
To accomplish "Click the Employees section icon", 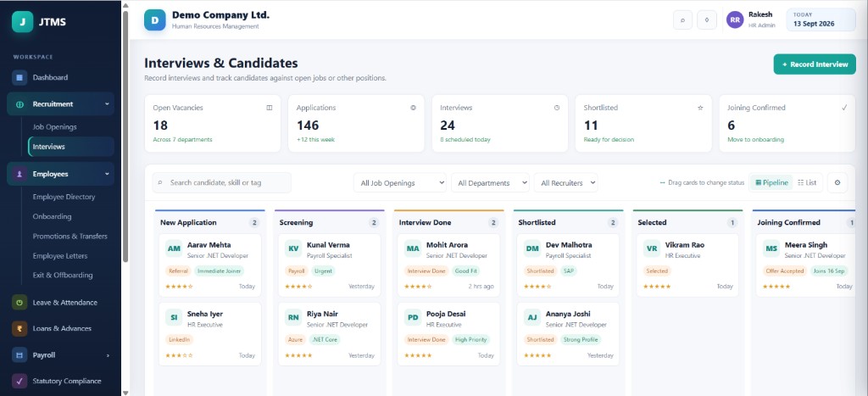I will click(x=19, y=174).
